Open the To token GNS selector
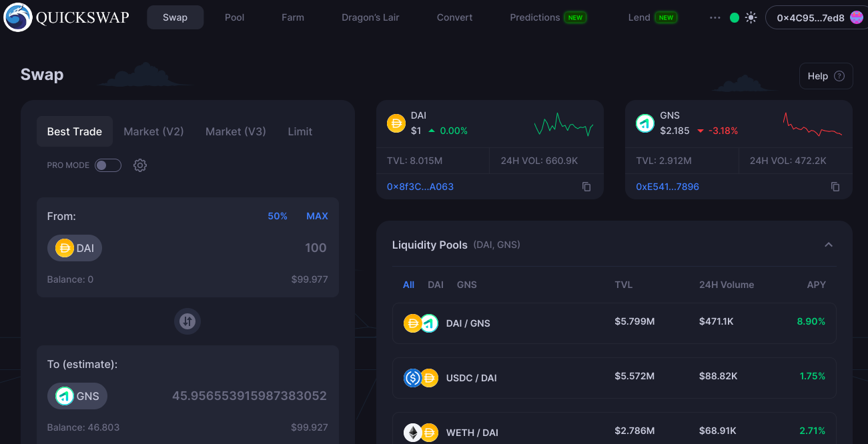The image size is (868, 444). [x=77, y=396]
